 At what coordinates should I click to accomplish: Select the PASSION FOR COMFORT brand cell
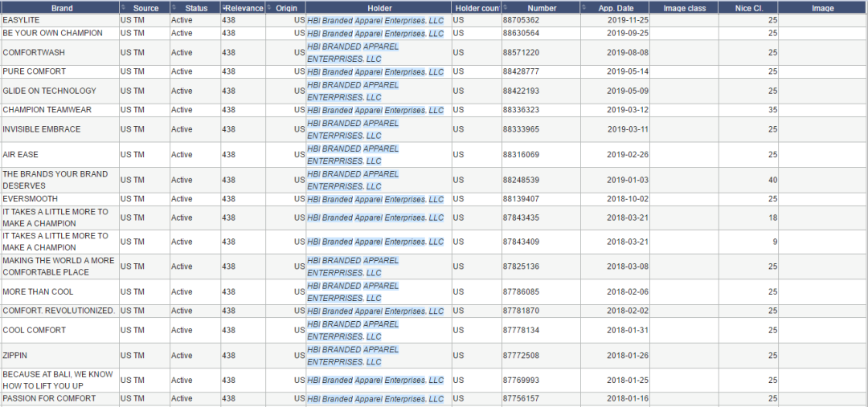59,398
